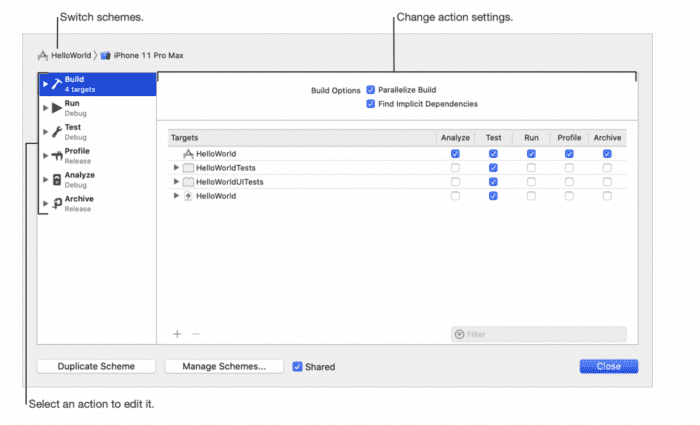Enable Archive for HelloWorldTests target
Screen dimensions: 700x425
pyautogui.click(x=607, y=168)
